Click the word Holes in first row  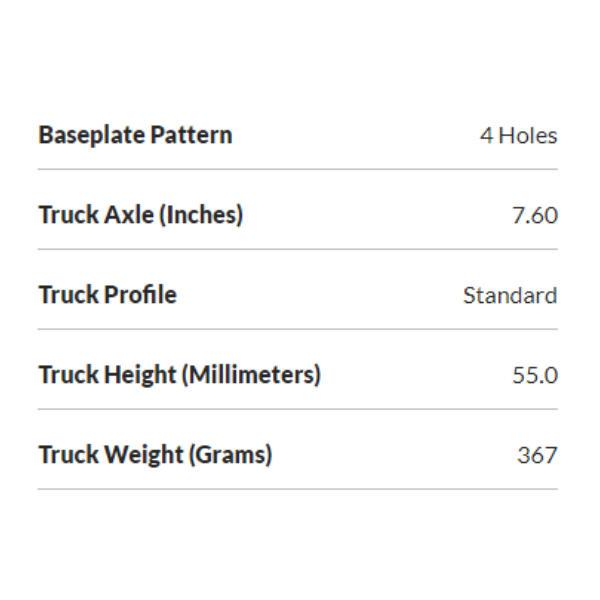[528, 136]
